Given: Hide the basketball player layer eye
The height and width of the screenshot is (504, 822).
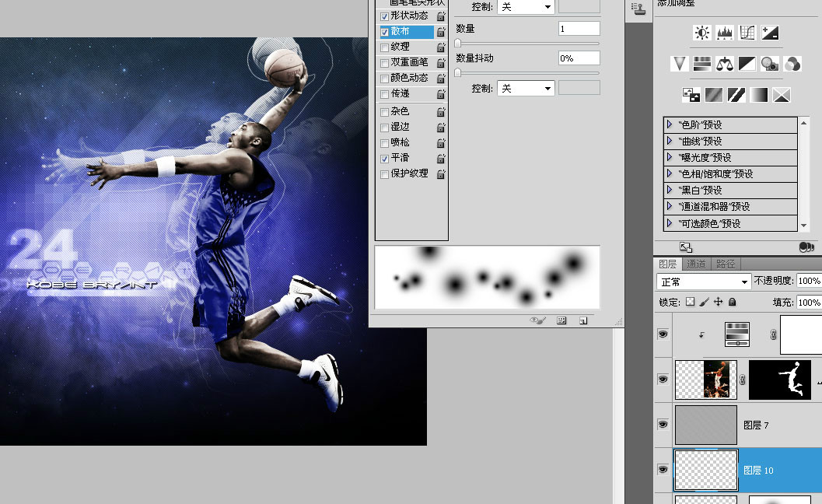Looking at the screenshot, I should coord(663,380).
